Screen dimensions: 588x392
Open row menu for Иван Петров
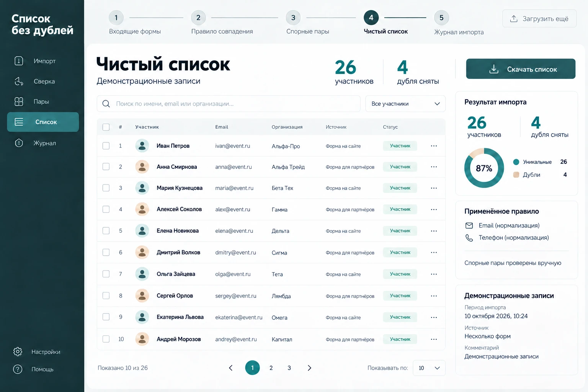[x=434, y=146]
